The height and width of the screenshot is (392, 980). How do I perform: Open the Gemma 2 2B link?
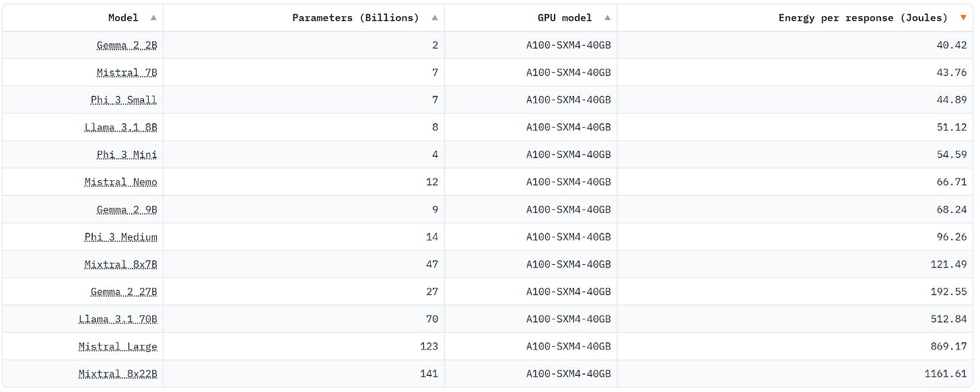point(127,45)
